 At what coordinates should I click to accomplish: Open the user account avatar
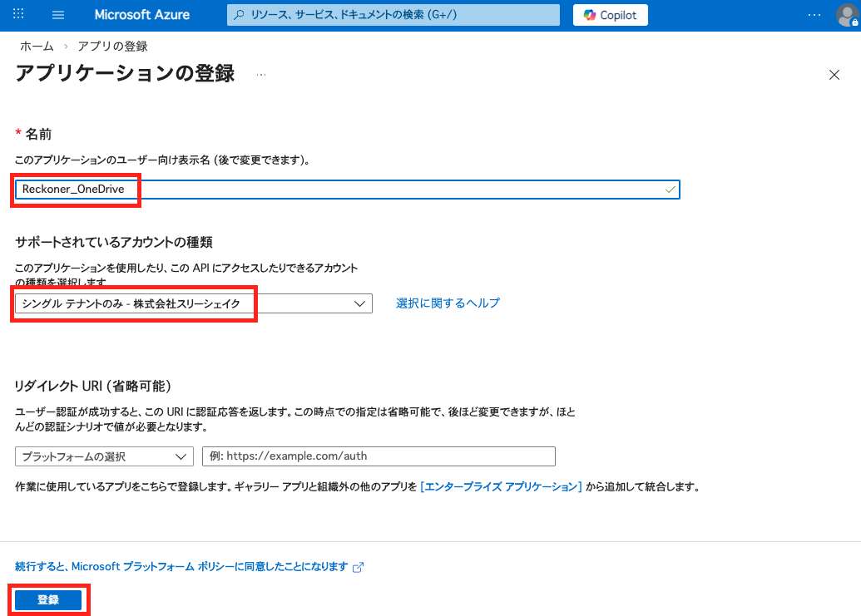click(x=847, y=15)
